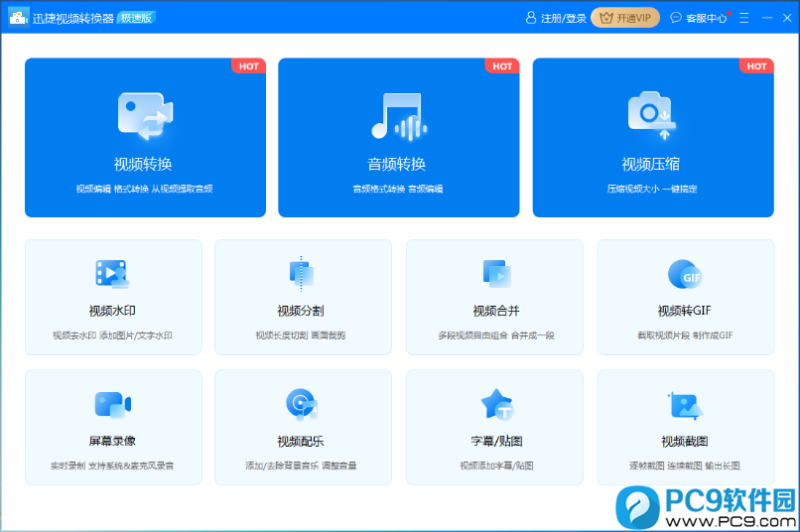This screenshot has height=532, width=800.
Task: Click description 截取视频片段 制作成GIF
Action: pyautogui.click(x=685, y=335)
